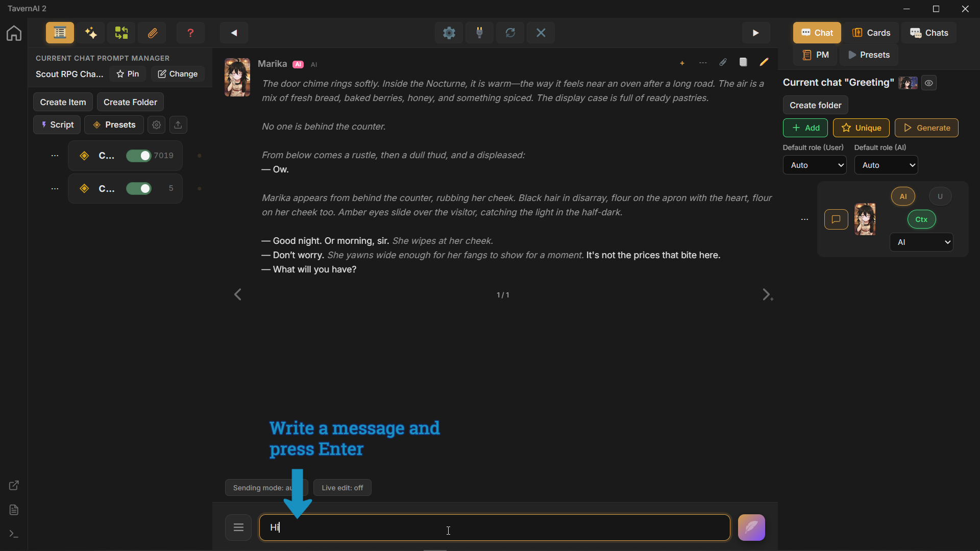Edit Marika's message with pencil icon

click(764, 62)
